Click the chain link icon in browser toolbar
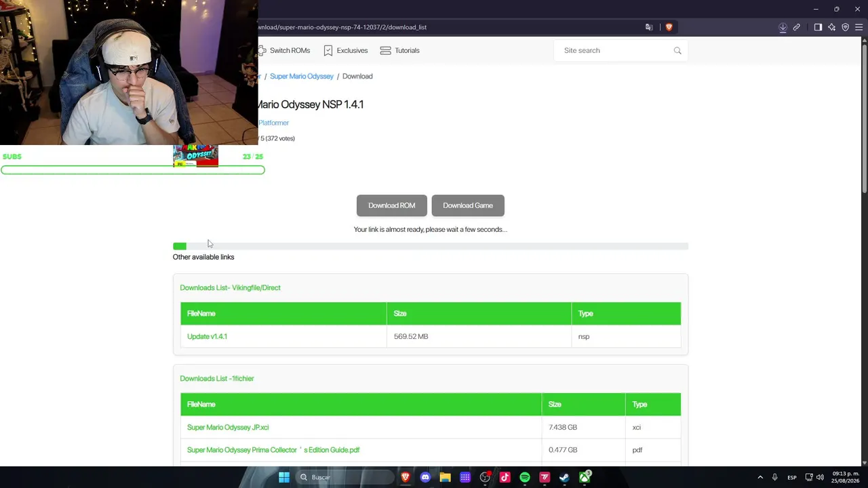Viewport: 868px width, 488px height. click(x=797, y=27)
